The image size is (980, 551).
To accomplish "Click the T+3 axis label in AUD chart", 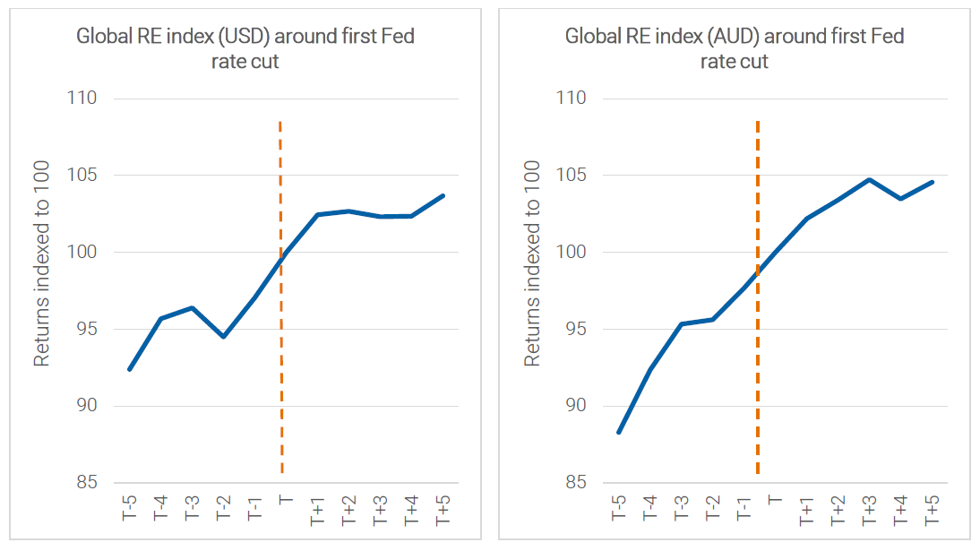I will click(868, 507).
